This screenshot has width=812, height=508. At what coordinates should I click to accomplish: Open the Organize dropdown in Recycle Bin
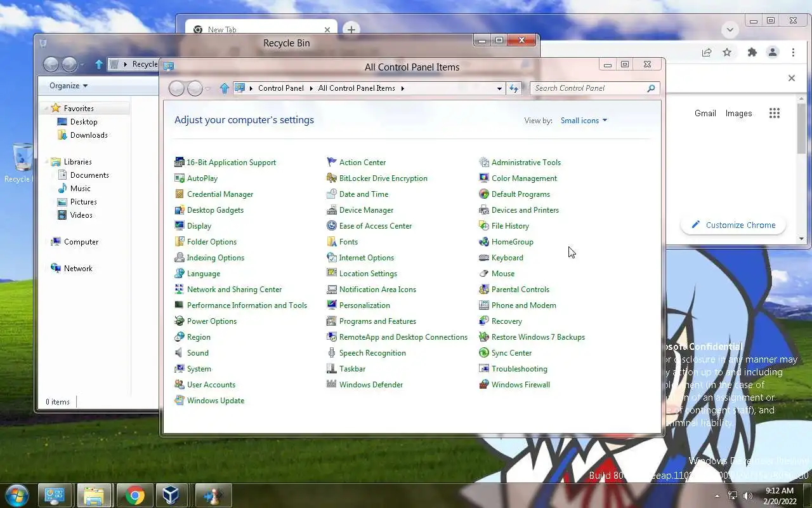(69, 86)
